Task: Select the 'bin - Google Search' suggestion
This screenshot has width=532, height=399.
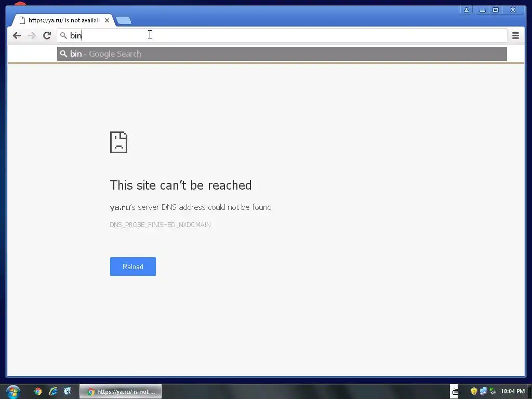Action: coord(282,54)
